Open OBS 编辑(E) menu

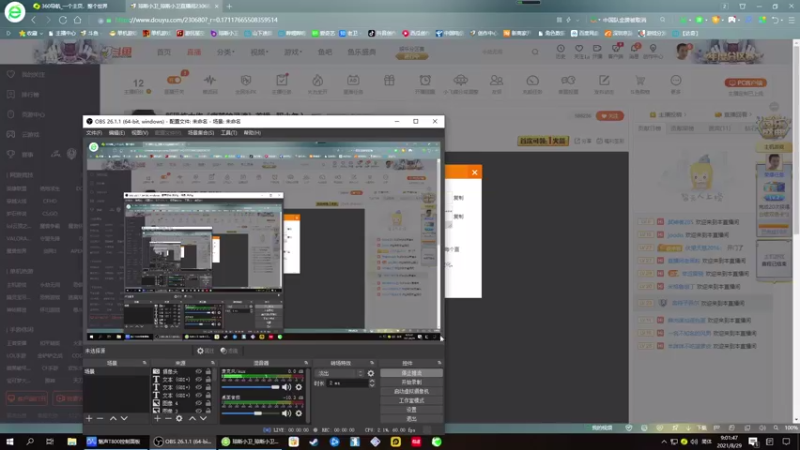116,133
